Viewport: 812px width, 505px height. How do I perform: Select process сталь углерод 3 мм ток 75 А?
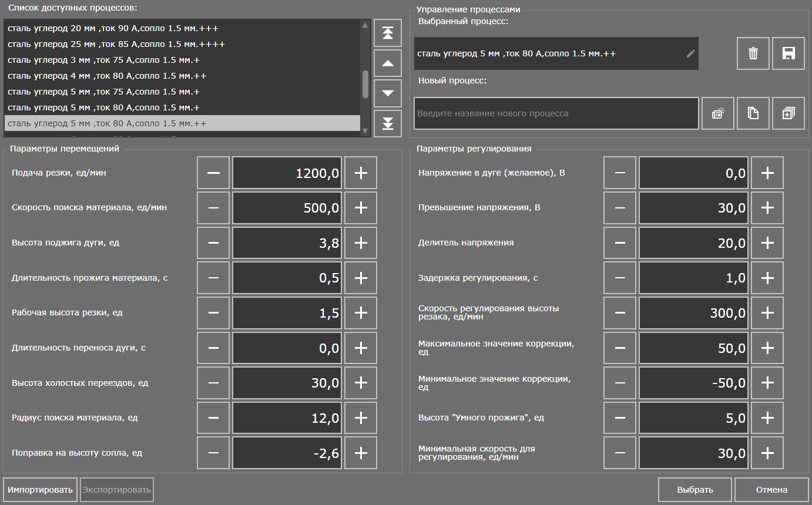click(182, 60)
